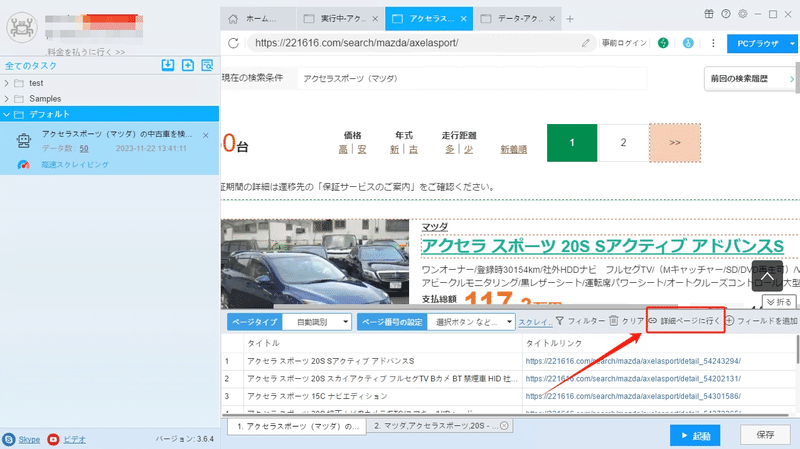Click the search tasks icon
Image resolution: width=800 pixels, height=449 pixels.
[207, 65]
